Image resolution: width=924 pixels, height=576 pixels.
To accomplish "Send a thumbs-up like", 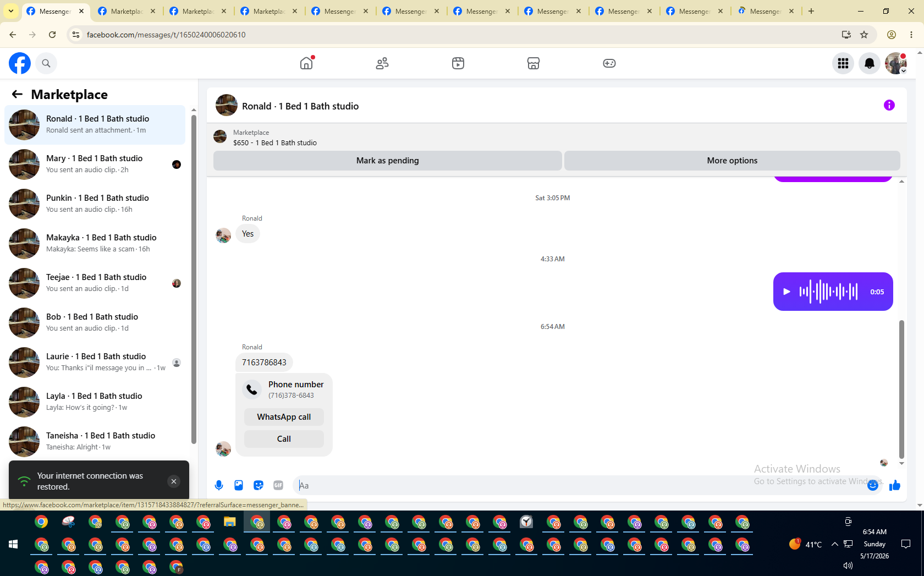I will [895, 485].
